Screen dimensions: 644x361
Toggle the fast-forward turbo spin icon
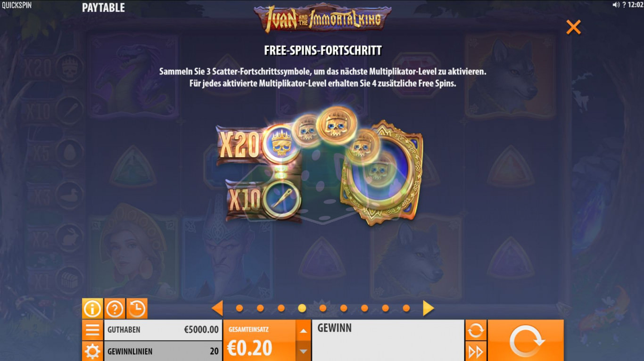click(x=476, y=352)
